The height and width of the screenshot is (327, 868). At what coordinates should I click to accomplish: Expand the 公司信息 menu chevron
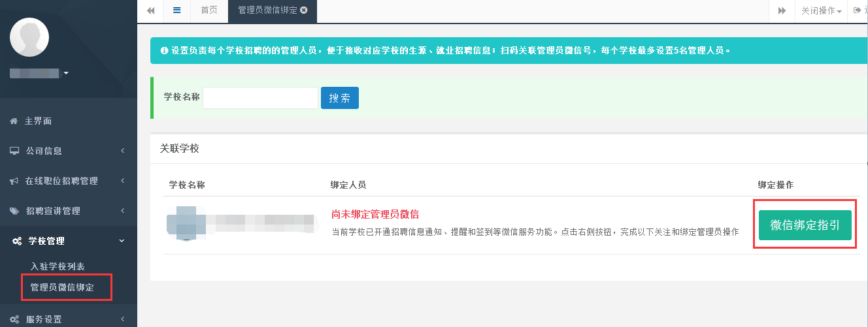tap(123, 151)
